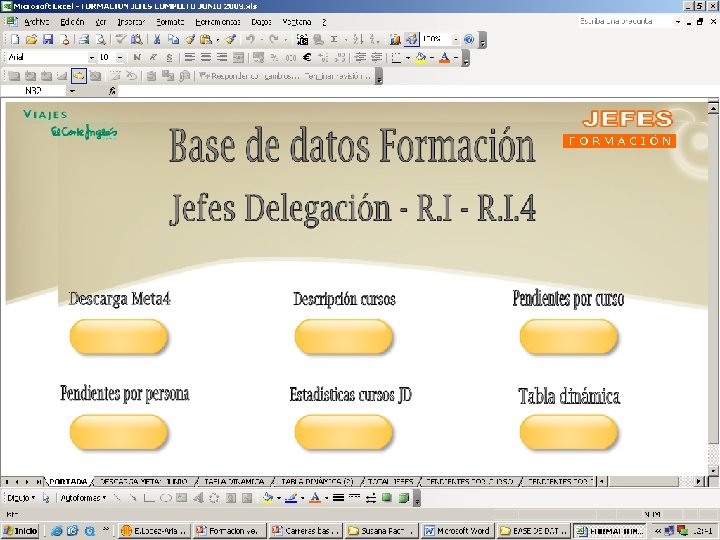The height and width of the screenshot is (540, 720).
Task: Open the Datos menu
Action: pyautogui.click(x=261, y=22)
